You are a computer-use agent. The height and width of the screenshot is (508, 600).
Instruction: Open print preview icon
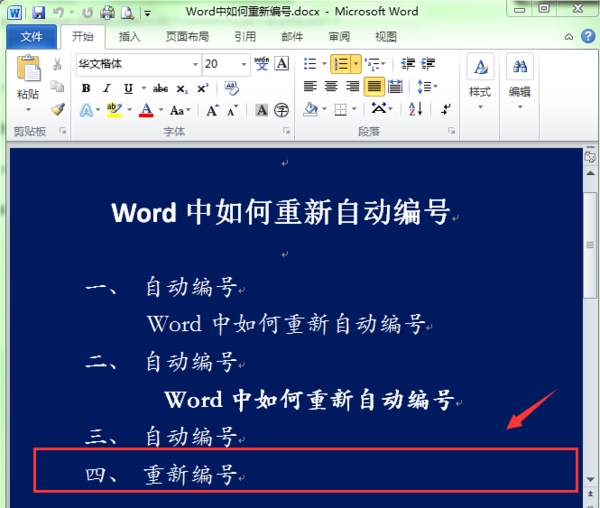(127, 13)
